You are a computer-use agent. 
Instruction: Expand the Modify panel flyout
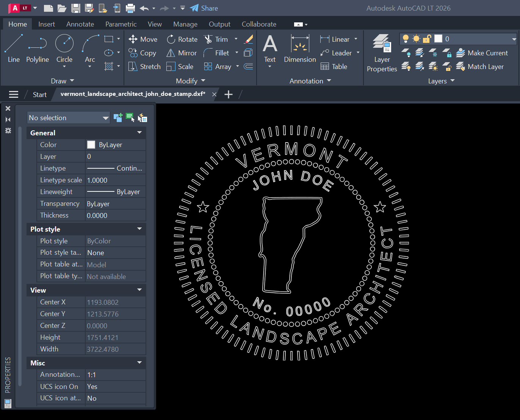(190, 81)
